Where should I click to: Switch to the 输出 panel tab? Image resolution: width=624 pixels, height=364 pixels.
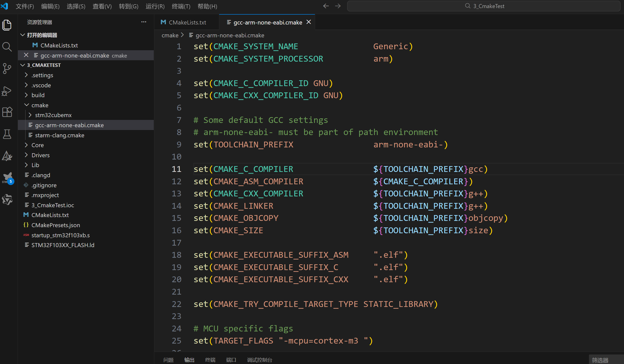(189, 360)
